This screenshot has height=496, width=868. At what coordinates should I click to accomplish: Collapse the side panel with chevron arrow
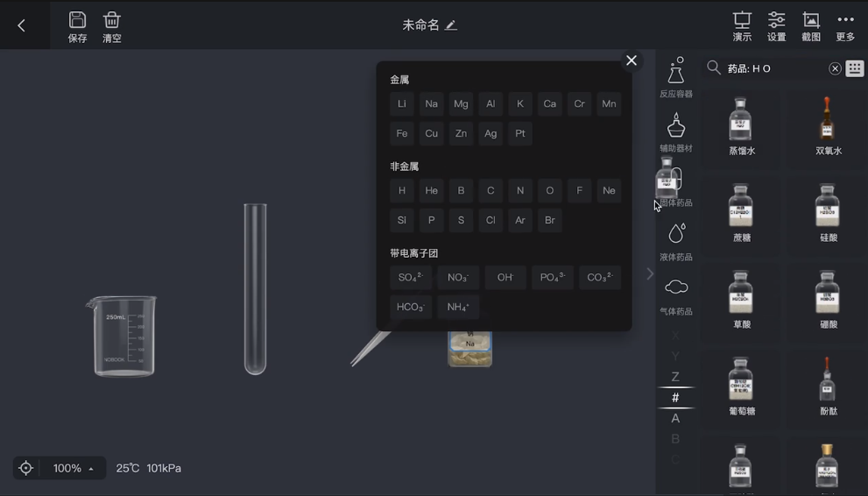click(650, 274)
